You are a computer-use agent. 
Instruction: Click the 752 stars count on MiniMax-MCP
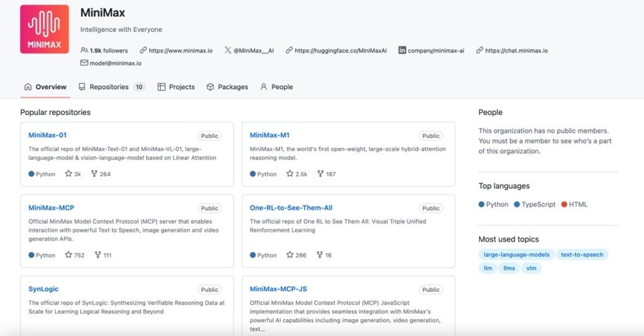79,255
